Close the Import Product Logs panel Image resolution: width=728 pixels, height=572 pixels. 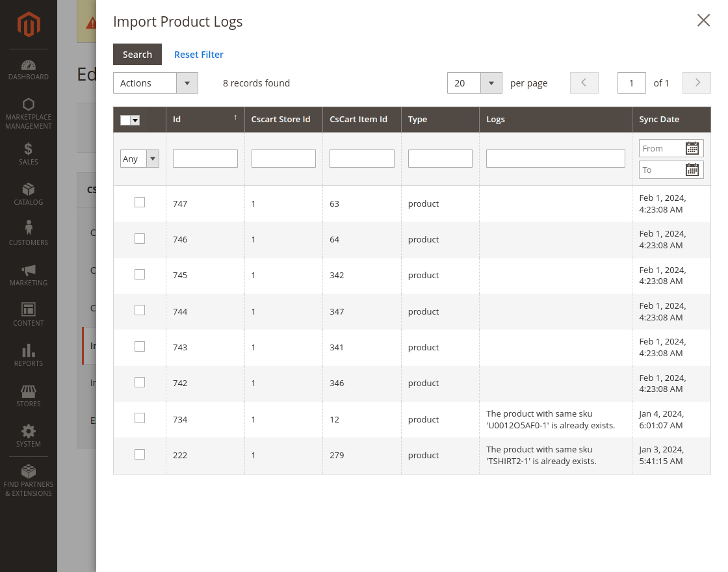coord(703,20)
